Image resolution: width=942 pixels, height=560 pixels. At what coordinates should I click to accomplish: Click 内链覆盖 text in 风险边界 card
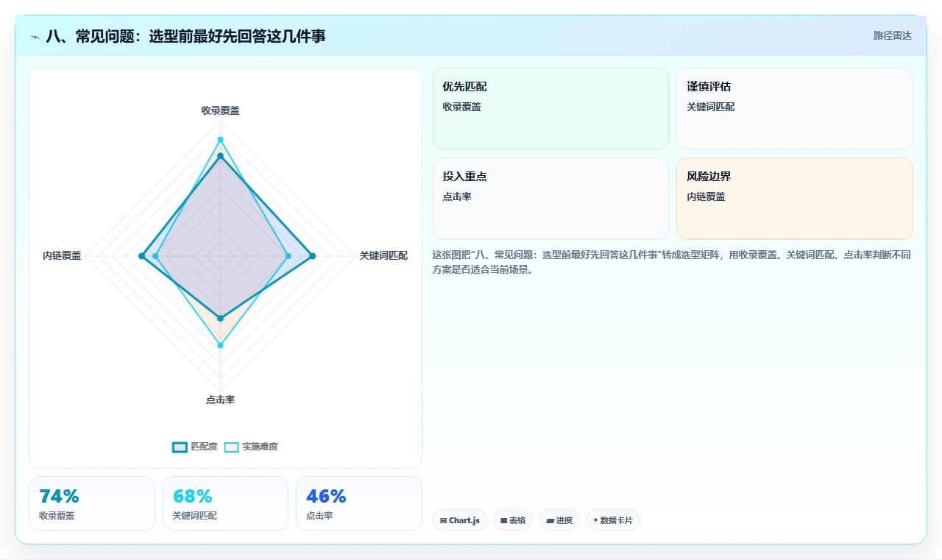coord(706,197)
